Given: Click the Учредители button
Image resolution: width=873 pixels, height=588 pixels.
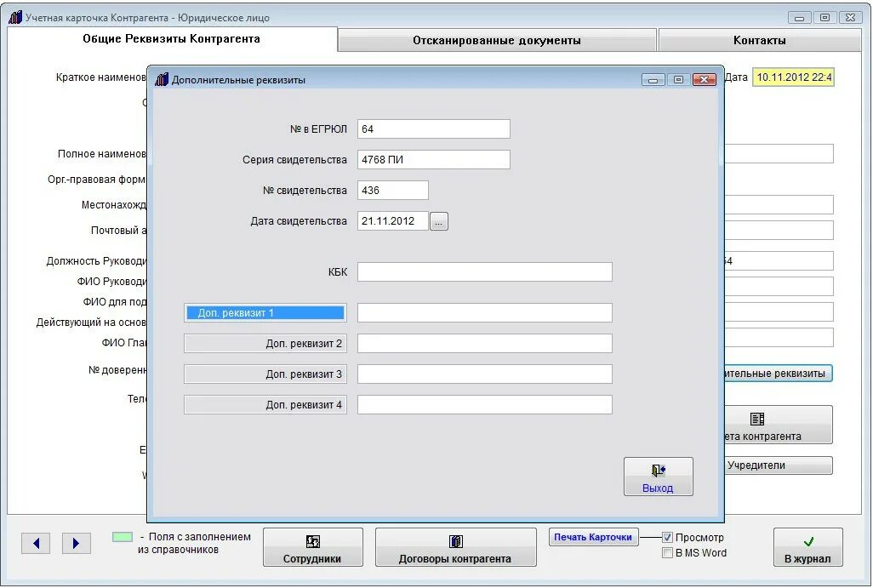Looking at the screenshot, I should point(779,465).
